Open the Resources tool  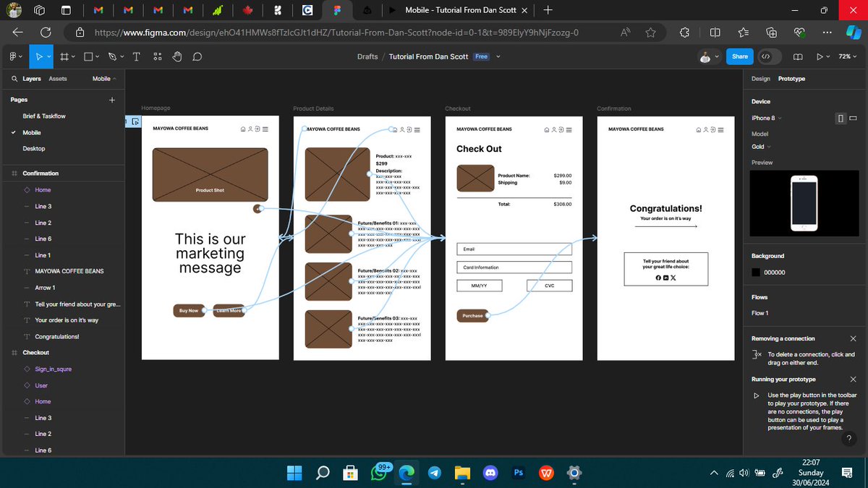(158, 56)
